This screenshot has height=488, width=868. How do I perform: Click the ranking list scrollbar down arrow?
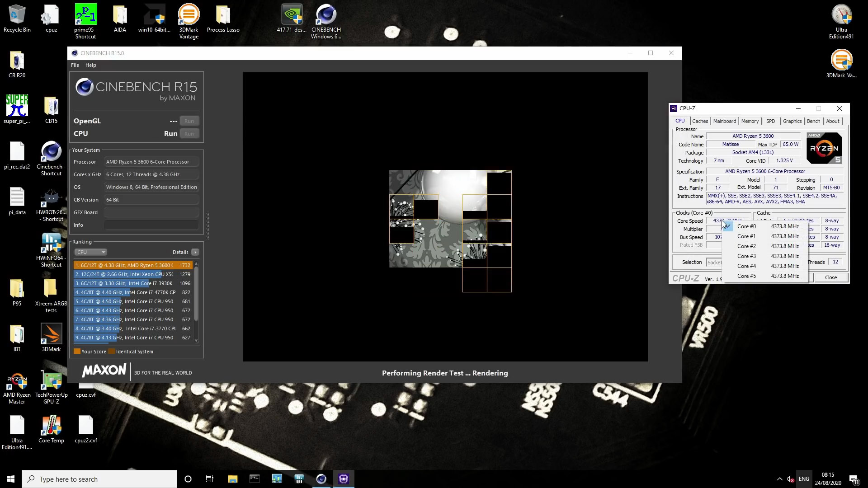click(196, 341)
